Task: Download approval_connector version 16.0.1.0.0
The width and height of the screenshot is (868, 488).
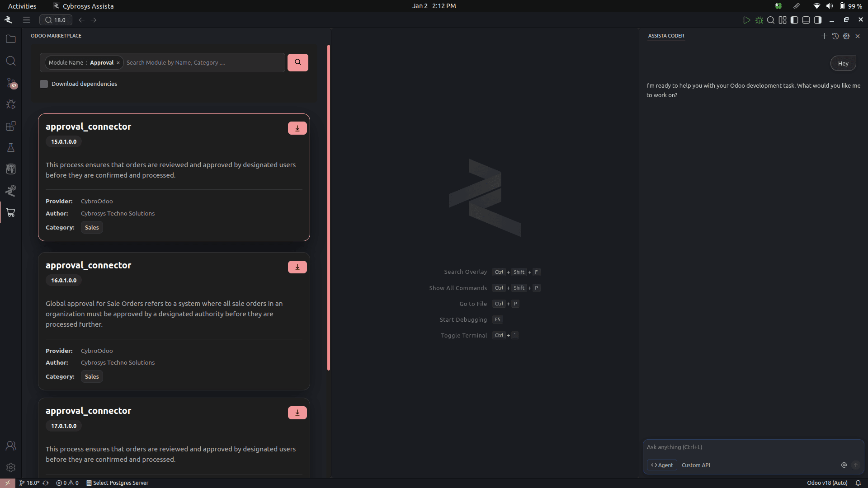Action: click(x=297, y=267)
